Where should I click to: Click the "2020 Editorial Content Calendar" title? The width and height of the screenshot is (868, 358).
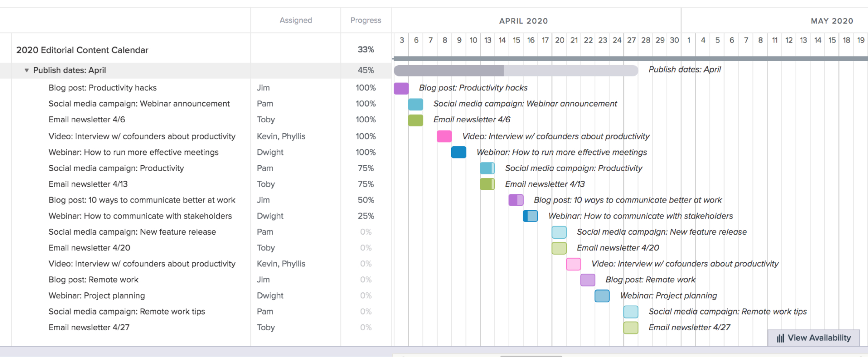tap(82, 50)
